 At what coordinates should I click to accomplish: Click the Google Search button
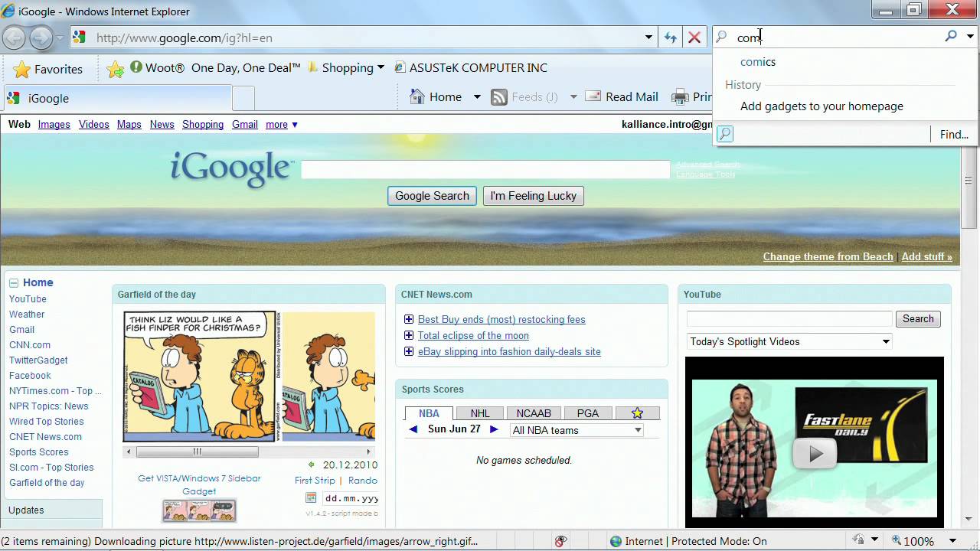pyautogui.click(x=432, y=196)
